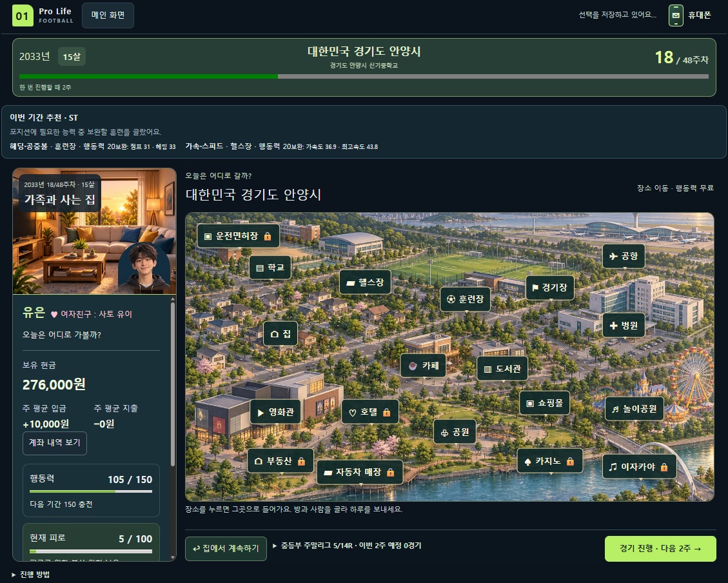Click the locked 운전면허장 marker

(238, 236)
